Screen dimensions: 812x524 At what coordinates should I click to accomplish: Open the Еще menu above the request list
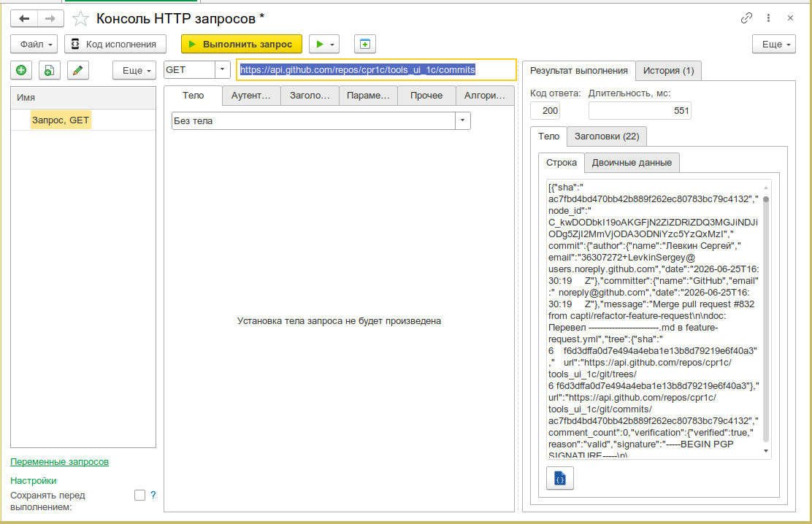[x=134, y=70]
